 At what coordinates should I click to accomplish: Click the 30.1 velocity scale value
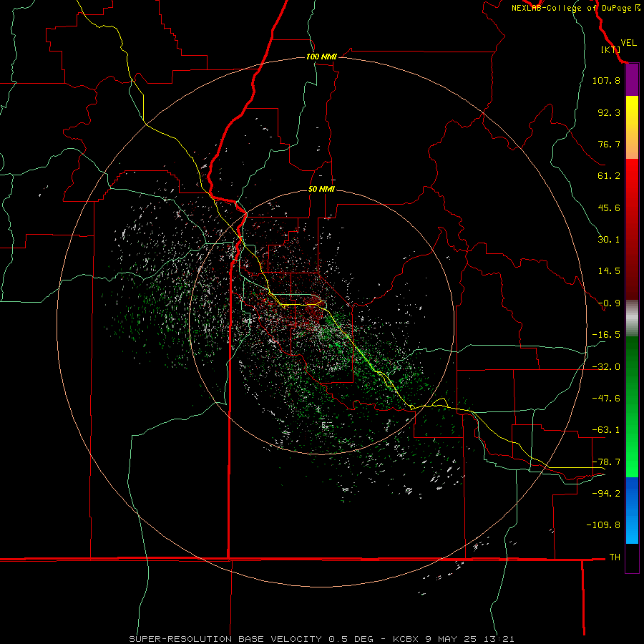pyautogui.click(x=609, y=240)
